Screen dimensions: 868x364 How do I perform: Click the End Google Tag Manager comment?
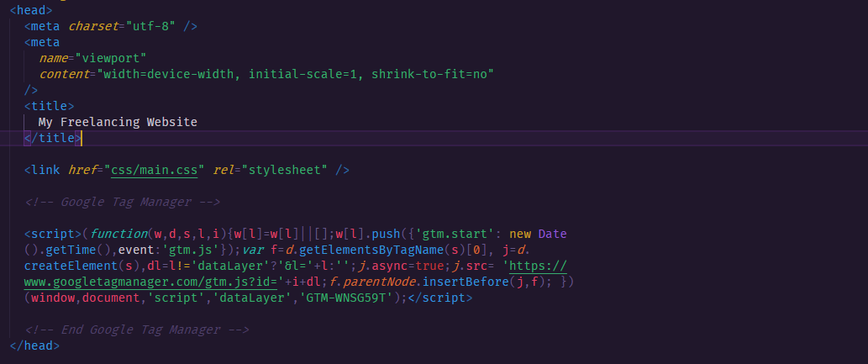pyautogui.click(x=137, y=330)
